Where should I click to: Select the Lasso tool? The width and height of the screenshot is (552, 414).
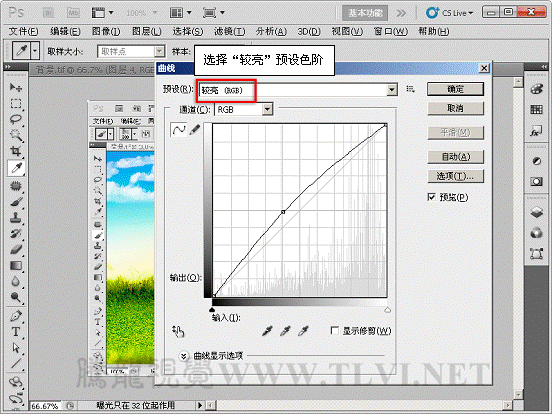16,119
